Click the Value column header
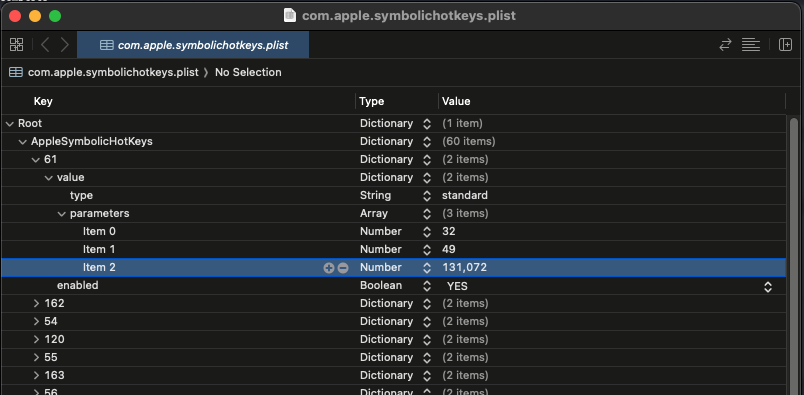Viewport: 804px width, 395px height. (456, 102)
